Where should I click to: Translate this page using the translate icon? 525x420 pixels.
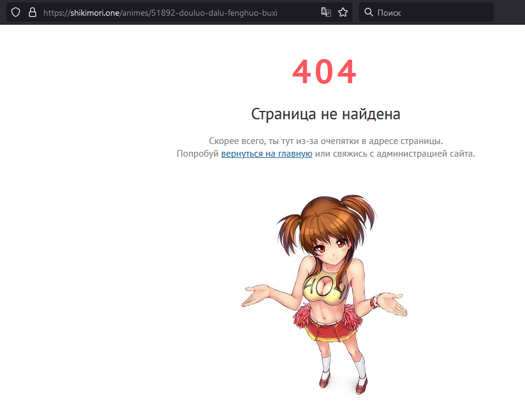click(325, 13)
